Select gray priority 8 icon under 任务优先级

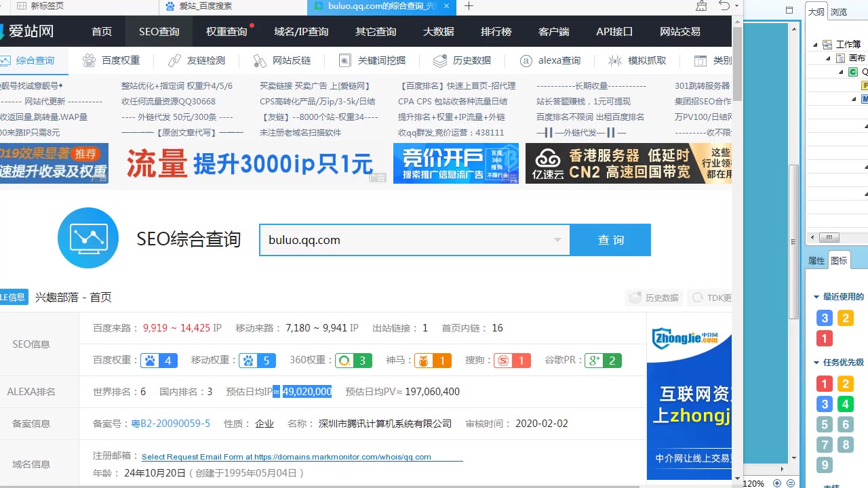(x=845, y=445)
